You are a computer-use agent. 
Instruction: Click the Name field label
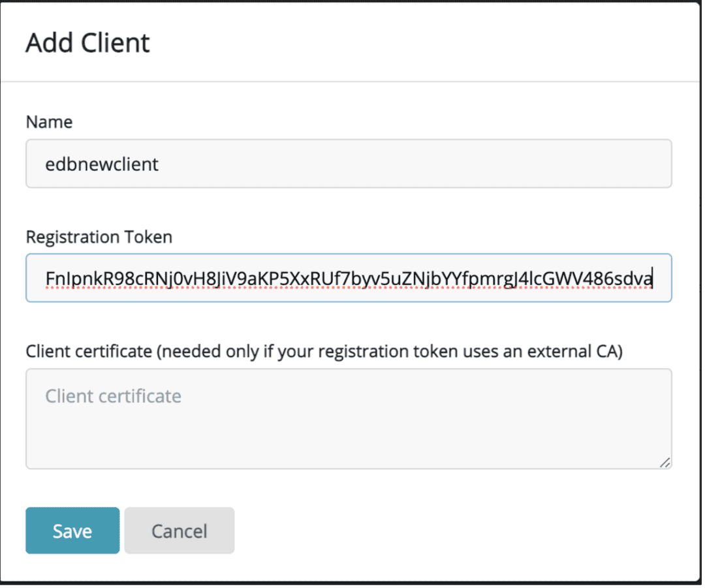tap(48, 121)
